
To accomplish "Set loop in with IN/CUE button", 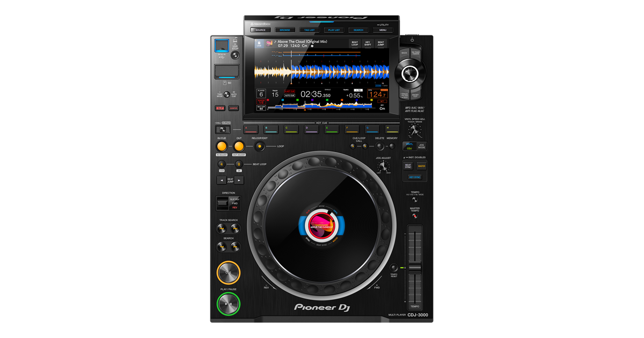I will click(222, 146).
